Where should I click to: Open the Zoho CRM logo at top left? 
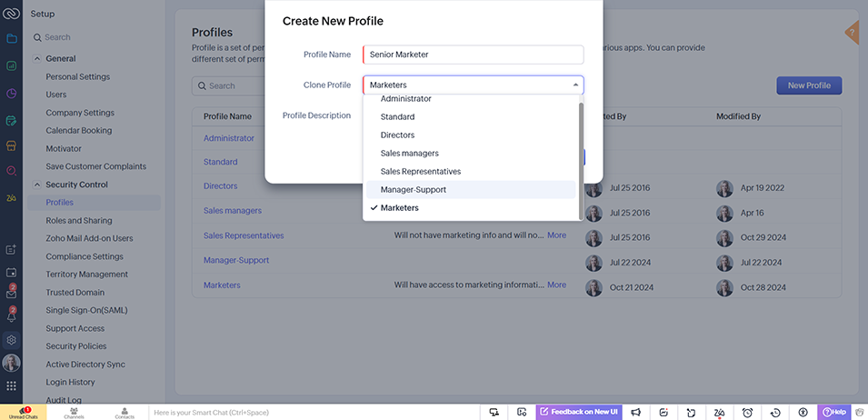(11, 14)
